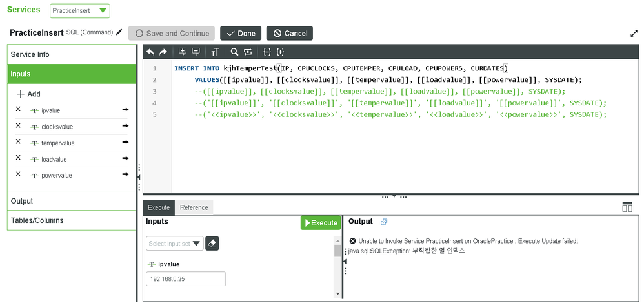This screenshot has height=303, width=644.
Task: Expand all code folds with {+} icon
Action: point(280,52)
